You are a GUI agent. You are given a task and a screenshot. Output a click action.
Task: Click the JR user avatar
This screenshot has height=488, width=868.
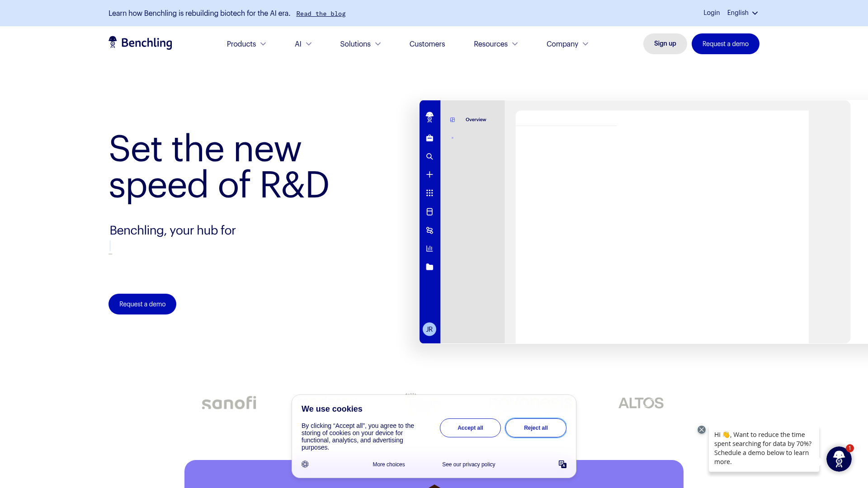point(429,329)
